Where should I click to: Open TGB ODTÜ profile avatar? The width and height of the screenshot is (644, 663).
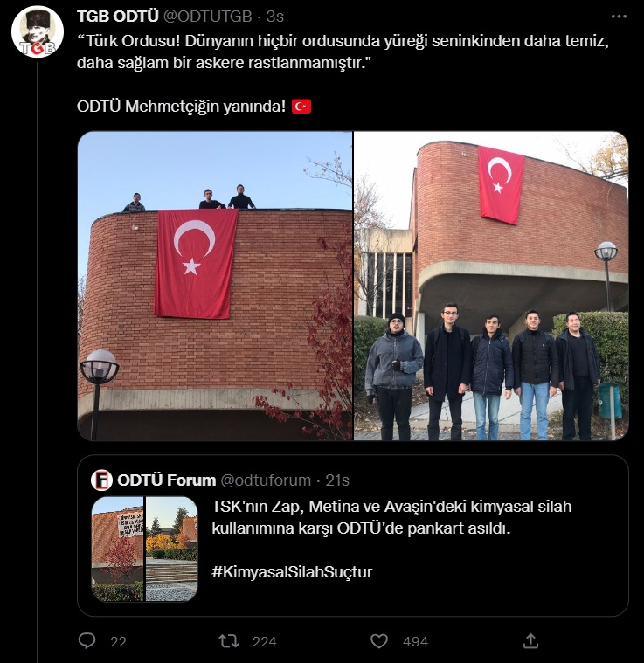[38, 31]
